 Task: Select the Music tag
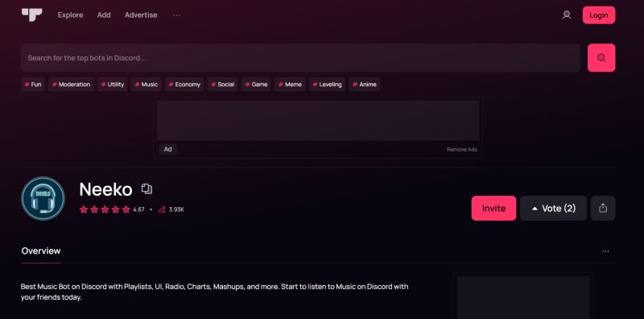(x=147, y=85)
